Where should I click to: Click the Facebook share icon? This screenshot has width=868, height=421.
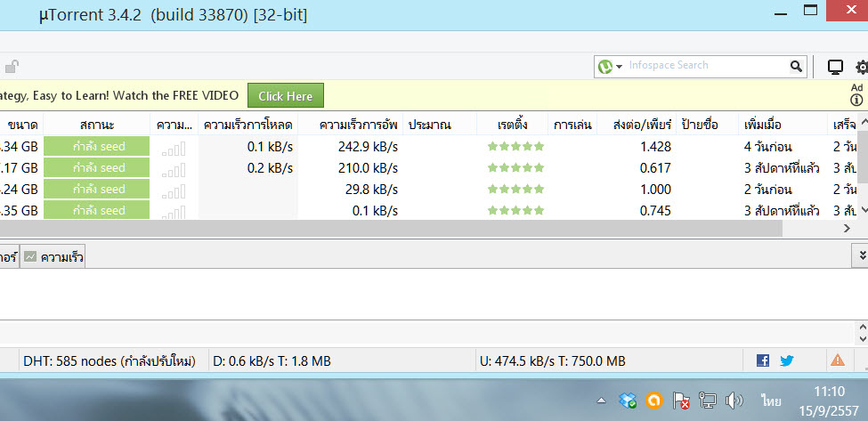pyautogui.click(x=763, y=360)
